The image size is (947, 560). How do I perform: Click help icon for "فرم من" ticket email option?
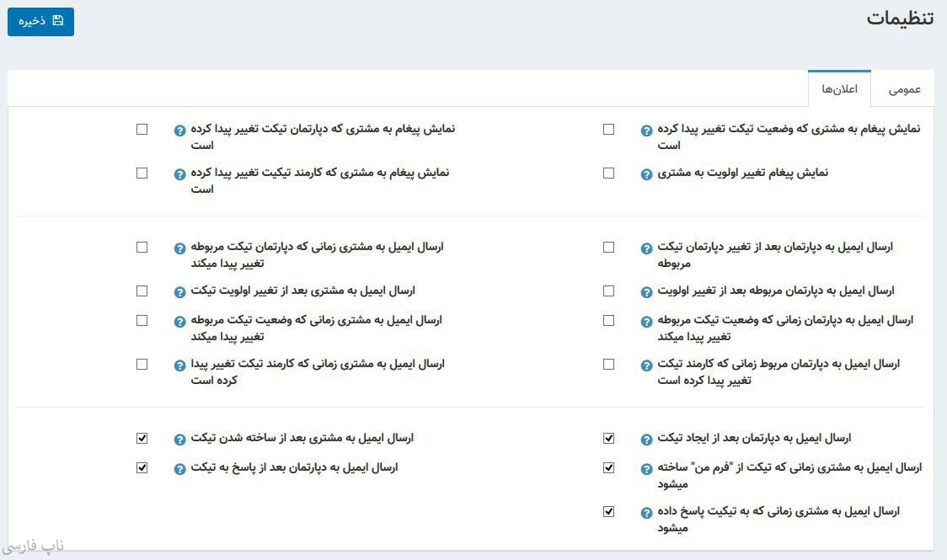tap(646, 469)
